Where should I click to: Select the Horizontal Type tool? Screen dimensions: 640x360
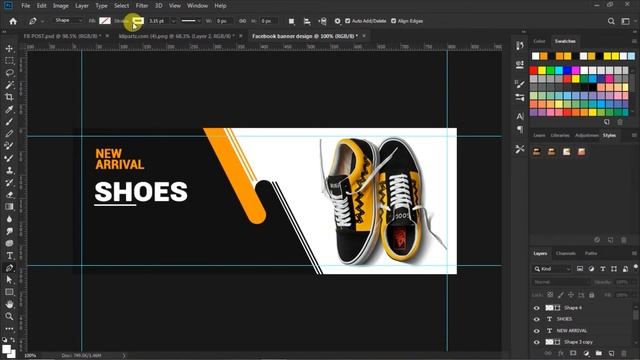(9, 256)
